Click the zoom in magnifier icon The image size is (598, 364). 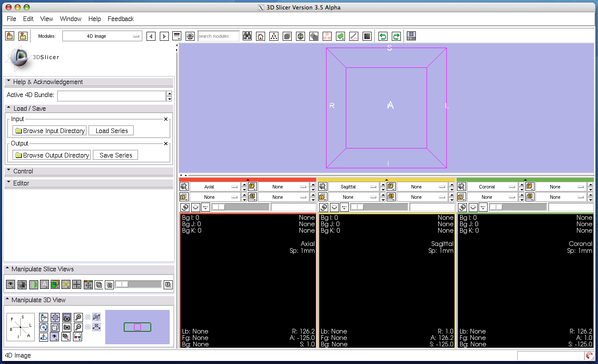[78, 318]
